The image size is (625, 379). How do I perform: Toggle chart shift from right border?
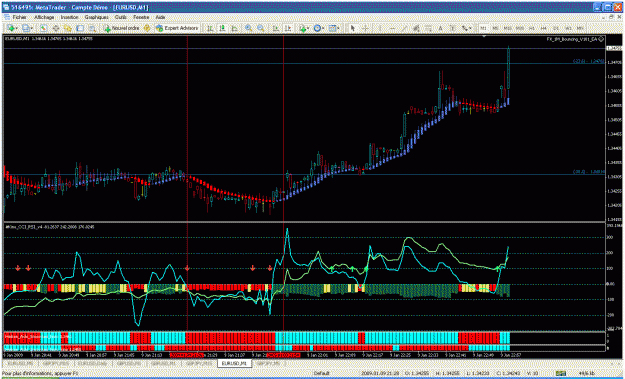[x=288, y=28]
